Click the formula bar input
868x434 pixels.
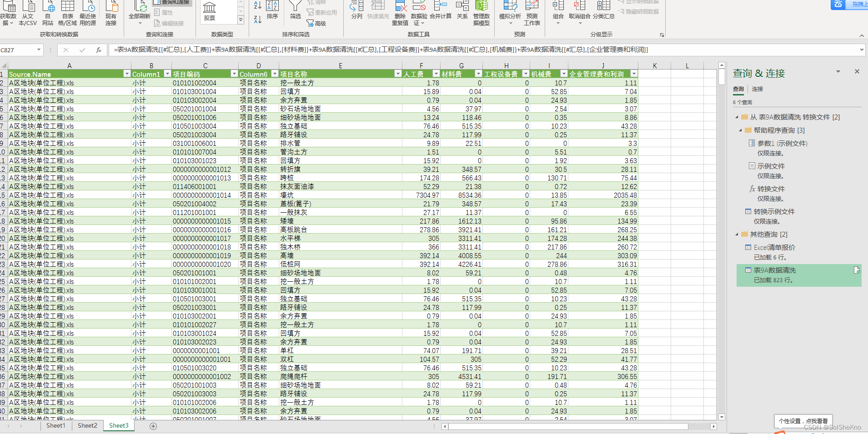pos(483,50)
